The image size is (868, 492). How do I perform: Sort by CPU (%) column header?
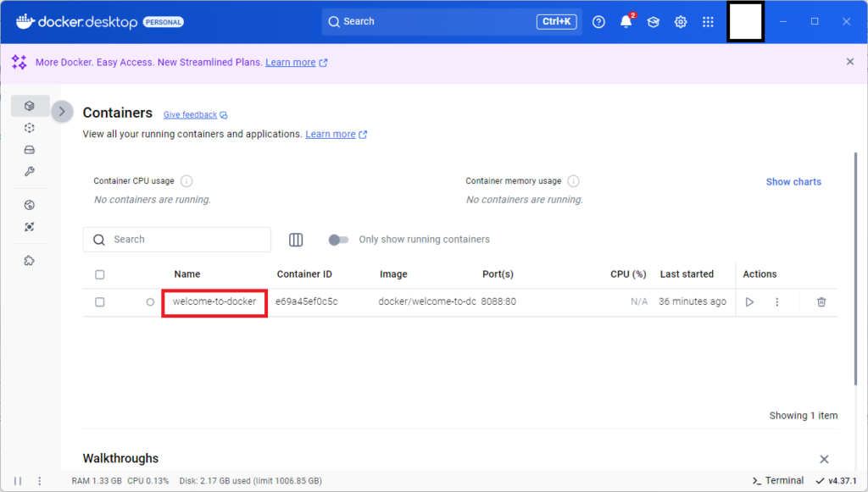click(x=628, y=274)
